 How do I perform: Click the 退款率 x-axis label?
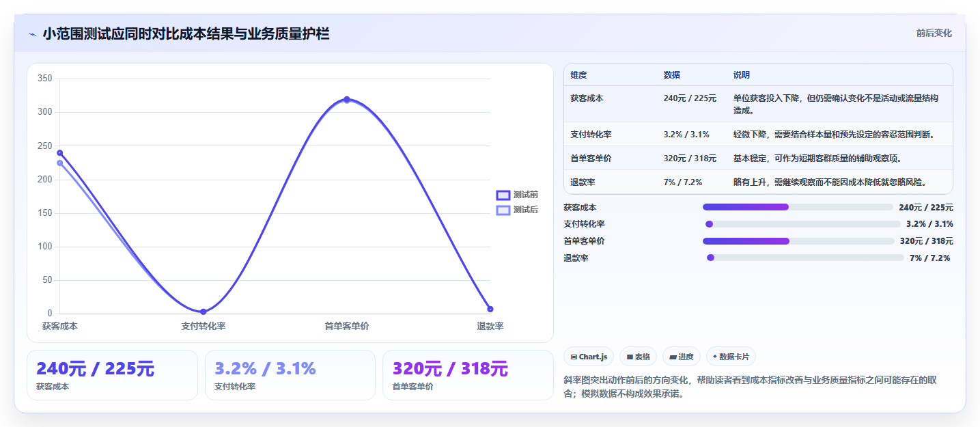[x=490, y=326]
